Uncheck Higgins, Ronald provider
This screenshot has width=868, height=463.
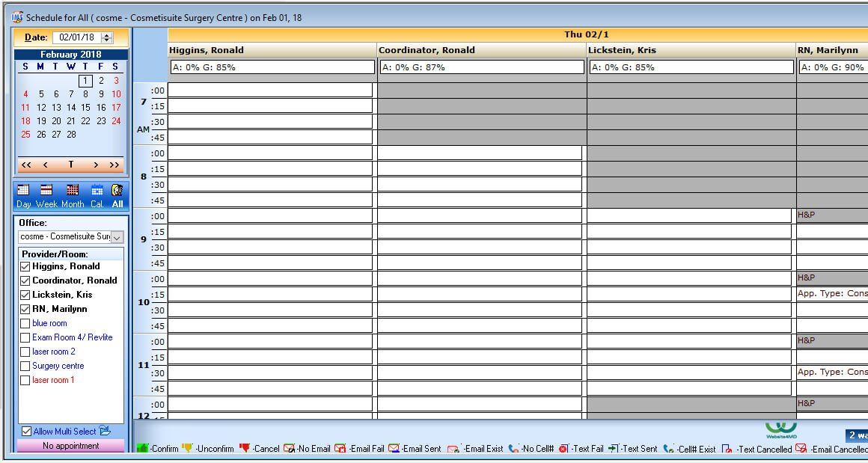pyautogui.click(x=25, y=266)
